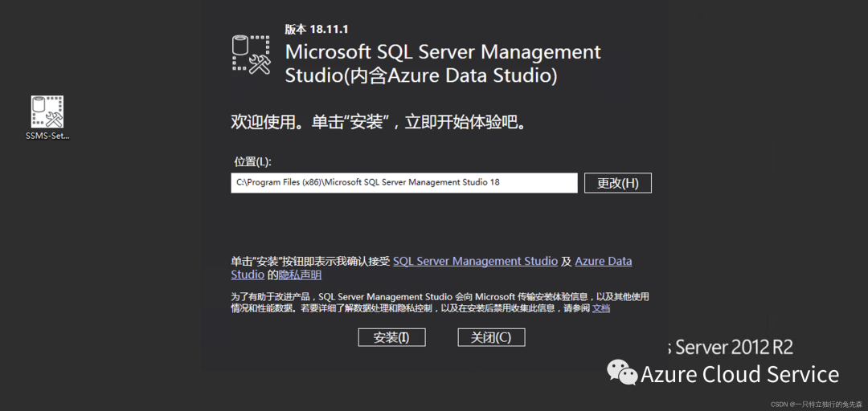This screenshot has height=411, width=868.
Task: Click the SSMS-Set... icon label text
Action: coord(47,136)
